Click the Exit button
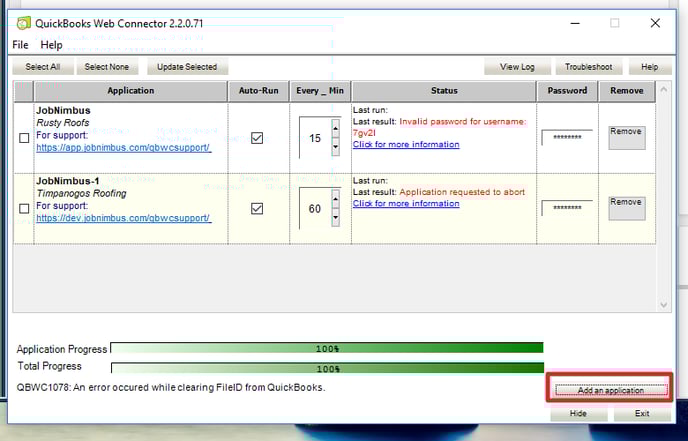 [x=642, y=413]
